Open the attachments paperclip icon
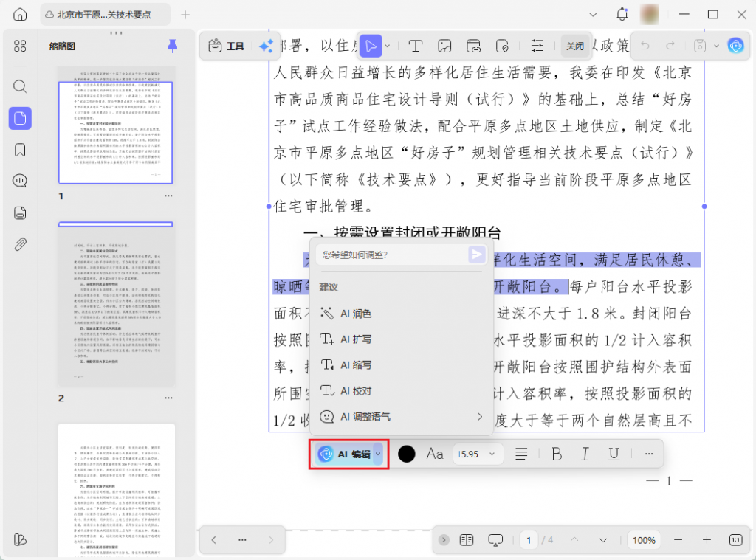This screenshot has width=756, height=560. (20, 244)
